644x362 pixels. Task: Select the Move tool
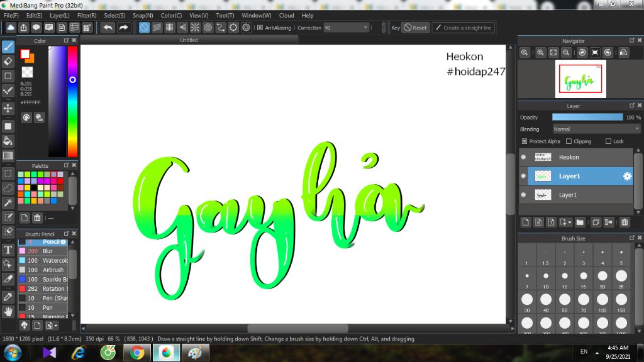[x=8, y=108]
